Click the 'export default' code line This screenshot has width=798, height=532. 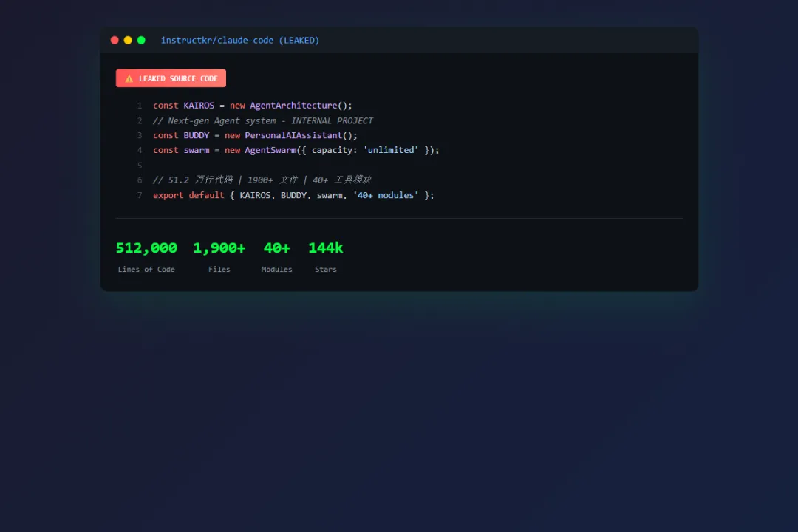click(293, 195)
